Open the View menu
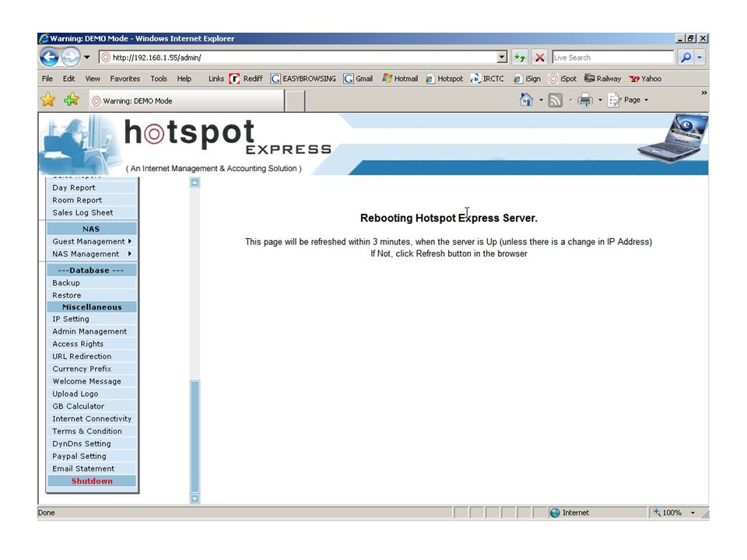This screenshot has width=747, height=560. pos(93,79)
